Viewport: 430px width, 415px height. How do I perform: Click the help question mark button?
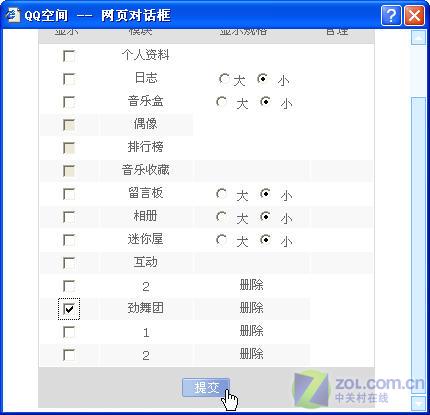tap(391, 16)
